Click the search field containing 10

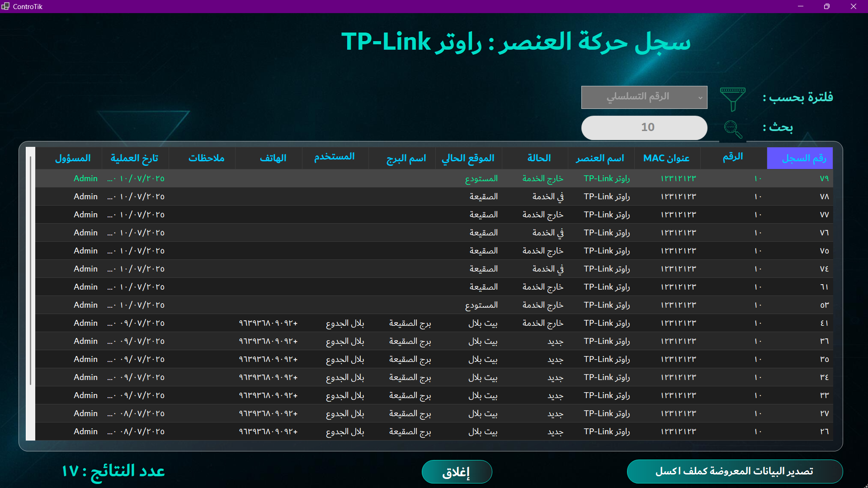click(644, 128)
